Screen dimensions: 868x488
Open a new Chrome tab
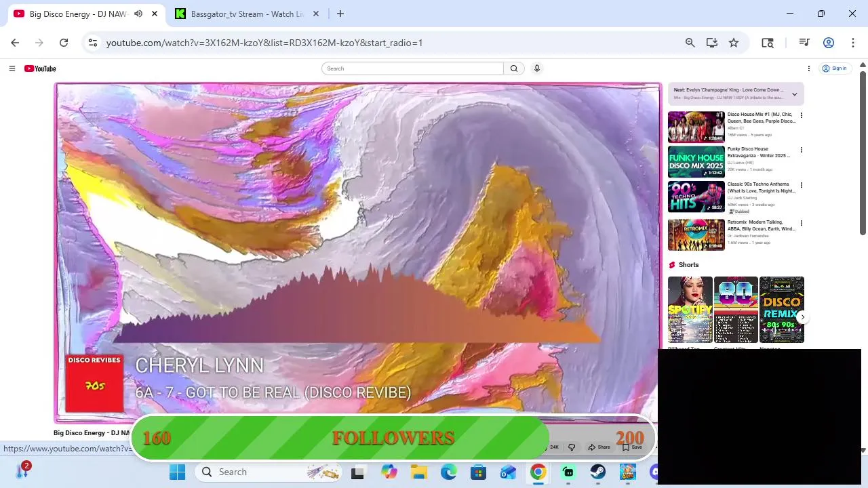[x=340, y=14]
